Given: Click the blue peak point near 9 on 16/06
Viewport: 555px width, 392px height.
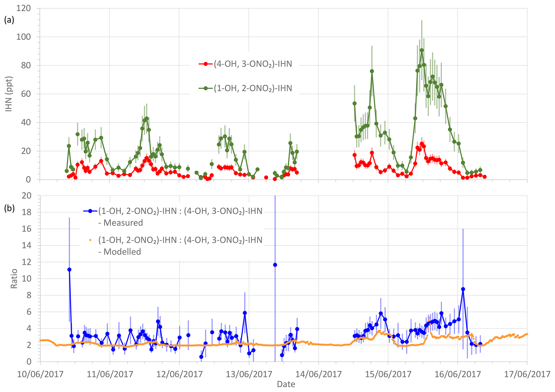Looking at the screenshot, I should click(463, 289).
